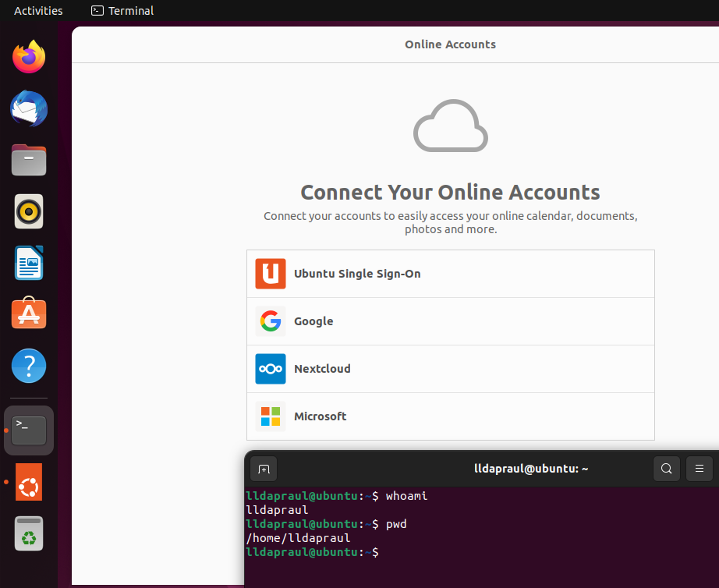Open a new tab in terminal
The image size is (719, 588).
pos(264,469)
